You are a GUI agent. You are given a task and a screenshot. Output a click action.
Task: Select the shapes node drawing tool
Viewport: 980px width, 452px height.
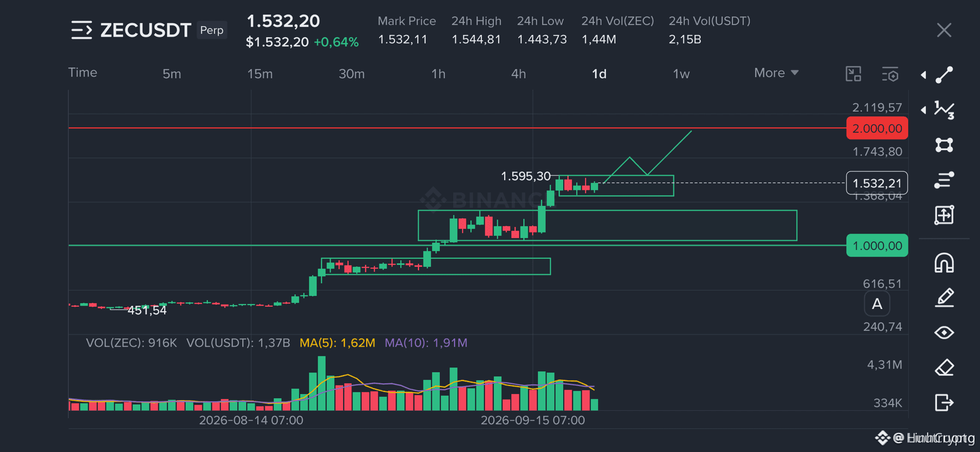pyautogui.click(x=944, y=145)
